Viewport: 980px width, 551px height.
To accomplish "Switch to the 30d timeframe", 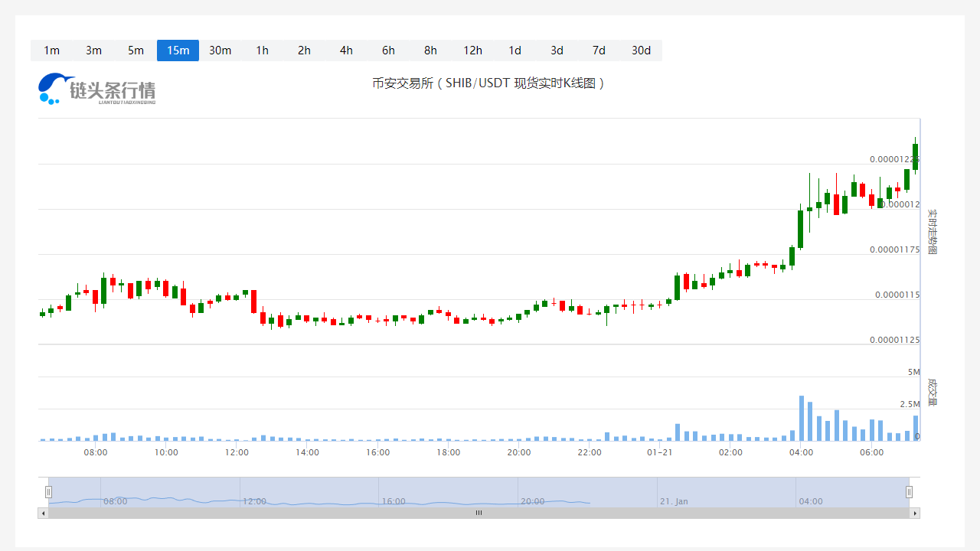I will 641,51.
